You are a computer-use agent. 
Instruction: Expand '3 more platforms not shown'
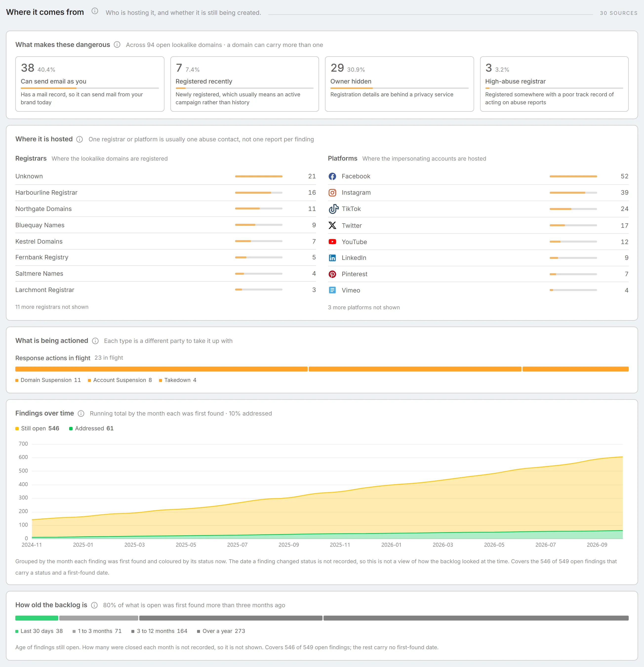pyautogui.click(x=364, y=307)
